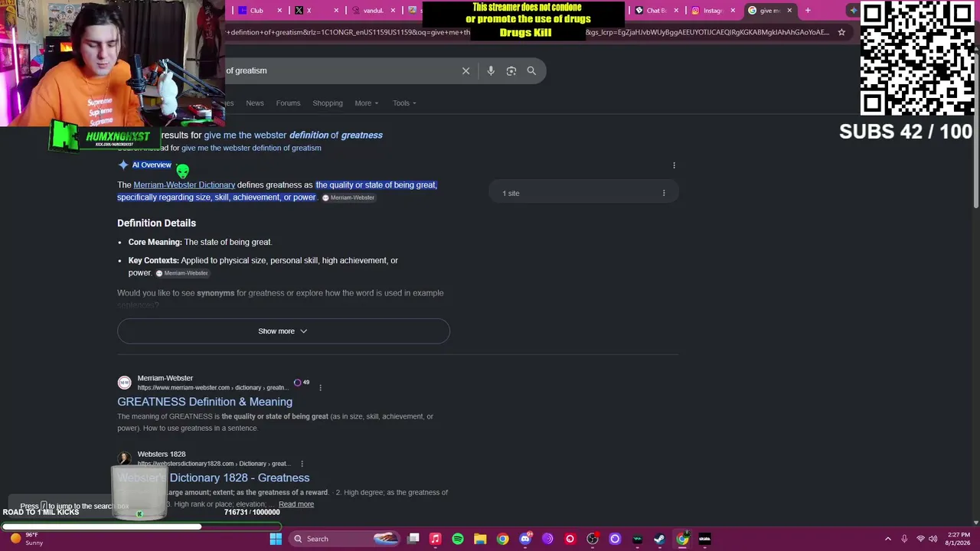Show hidden system tray icons
The width and height of the screenshot is (980, 551).
click(888, 539)
